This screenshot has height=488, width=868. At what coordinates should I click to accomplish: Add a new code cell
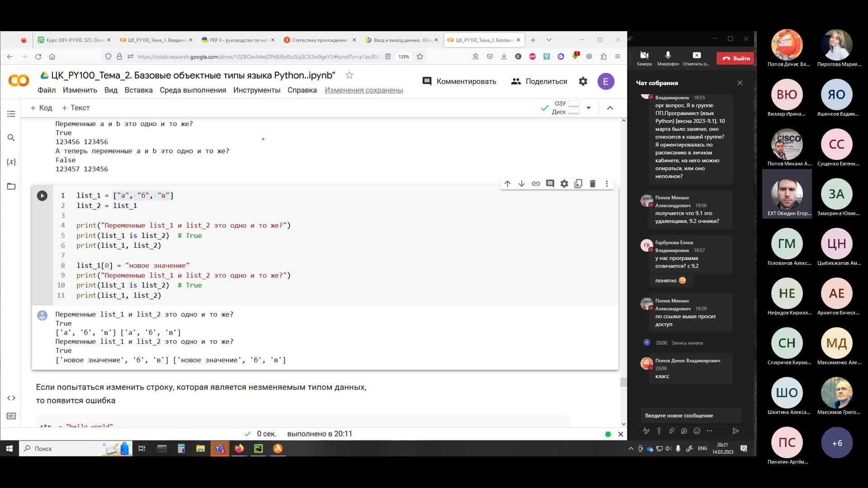41,108
